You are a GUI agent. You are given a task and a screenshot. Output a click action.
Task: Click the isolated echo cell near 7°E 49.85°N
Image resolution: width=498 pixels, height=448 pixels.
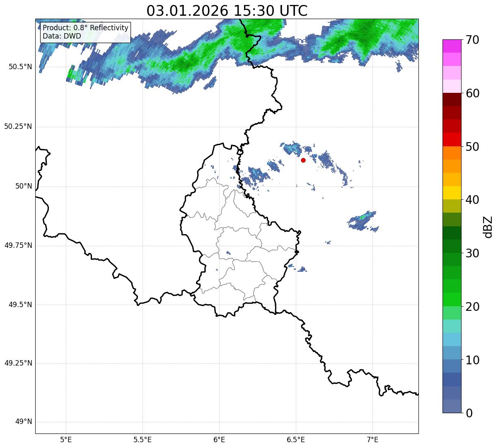pos(363,221)
